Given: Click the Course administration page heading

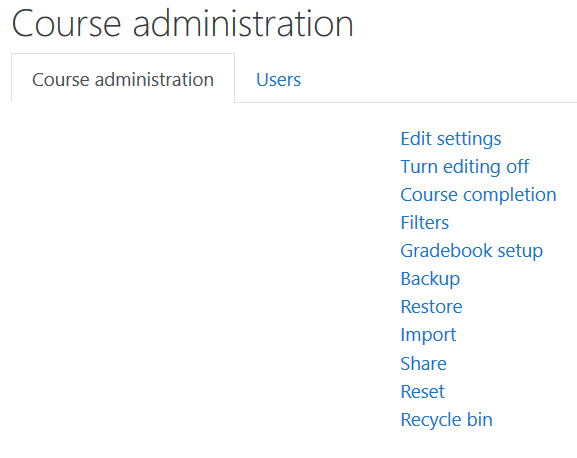Looking at the screenshot, I should tap(183, 24).
